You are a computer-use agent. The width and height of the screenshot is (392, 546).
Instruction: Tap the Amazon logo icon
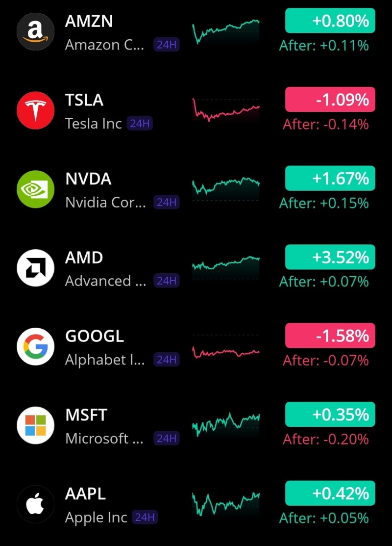35,32
